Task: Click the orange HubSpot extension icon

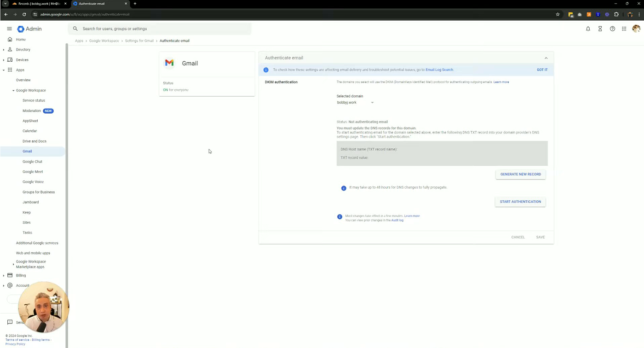Action: (x=589, y=14)
